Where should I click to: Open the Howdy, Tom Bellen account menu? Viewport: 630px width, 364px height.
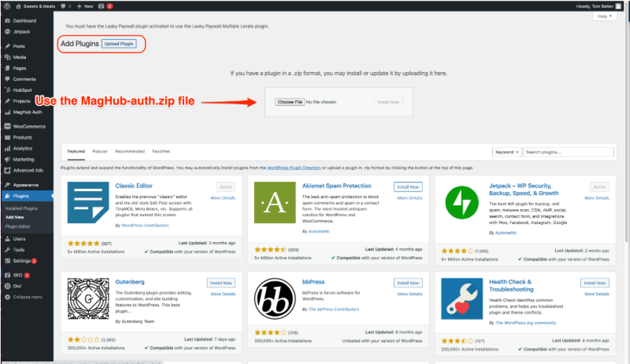(x=598, y=6)
